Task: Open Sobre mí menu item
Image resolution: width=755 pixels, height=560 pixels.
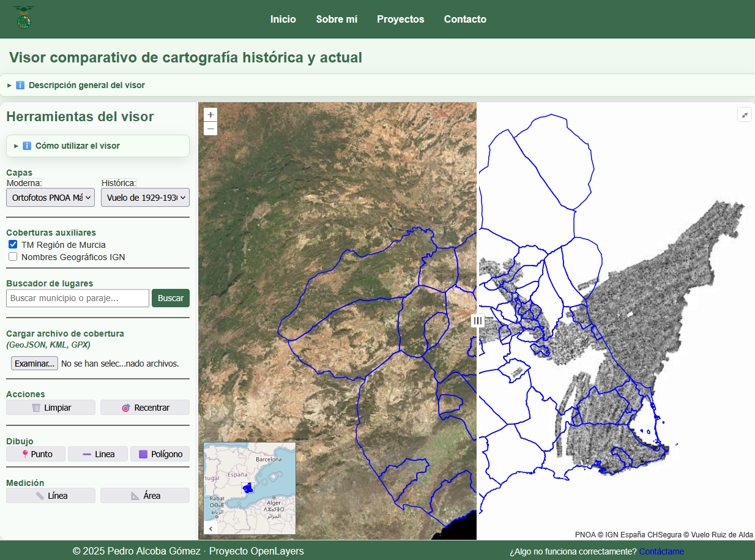Action: click(337, 19)
